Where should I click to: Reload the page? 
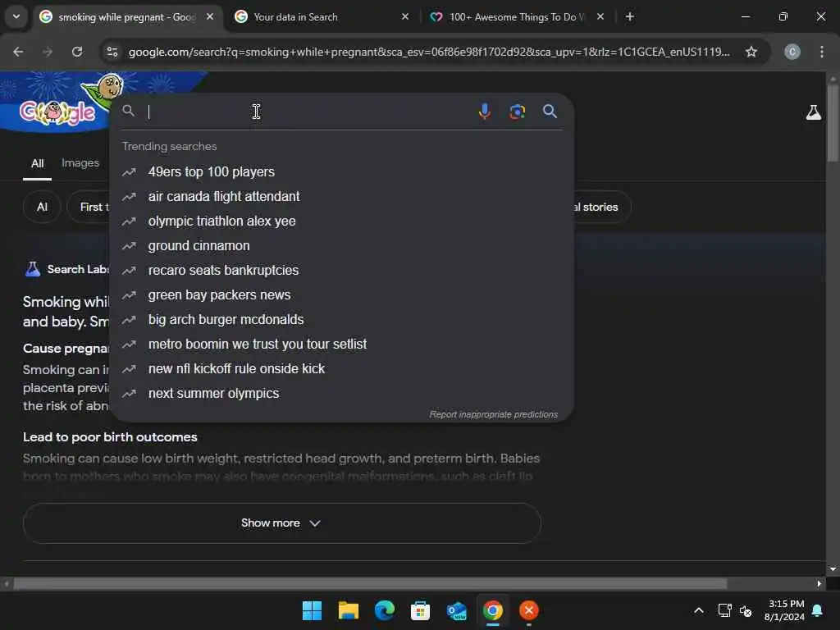(x=77, y=52)
